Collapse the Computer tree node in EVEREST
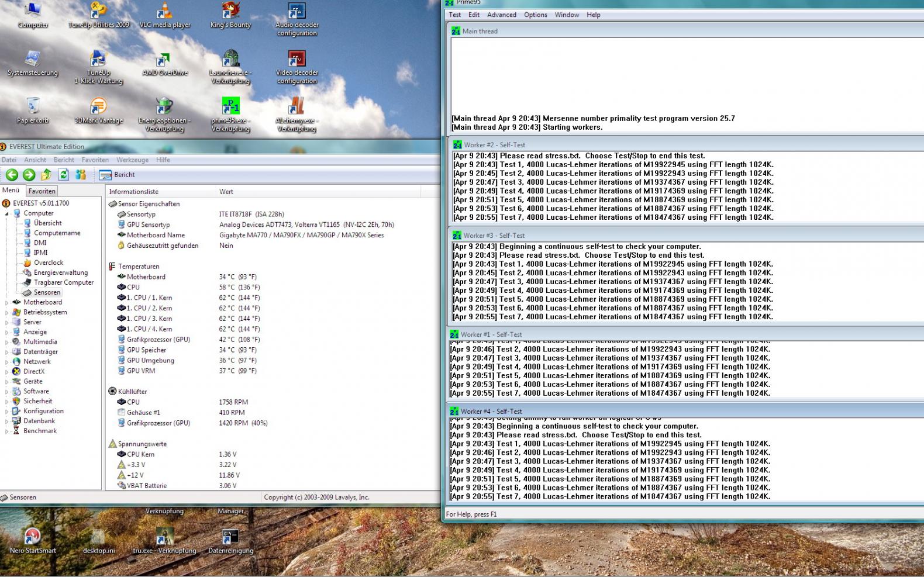Image resolution: width=924 pixels, height=577 pixels. (7, 213)
